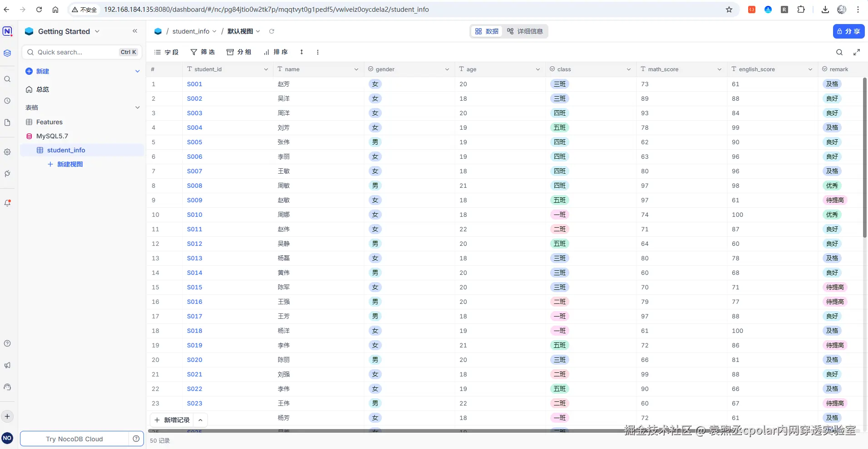Open the gender column header dropdown
This screenshot has height=449, width=868.
447,69
